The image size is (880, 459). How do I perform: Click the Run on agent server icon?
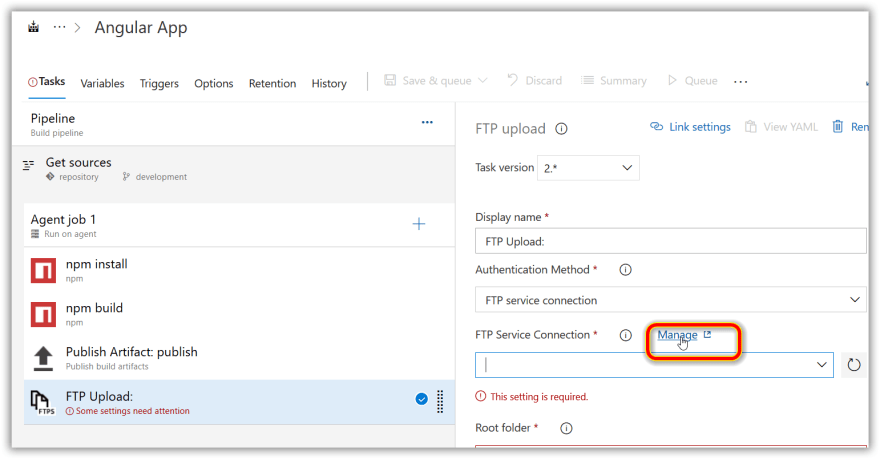[35, 234]
